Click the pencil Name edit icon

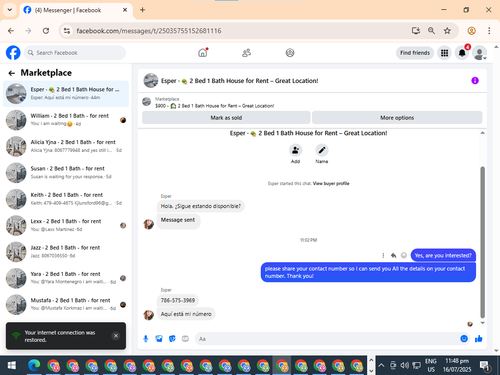[x=322, y=150]
